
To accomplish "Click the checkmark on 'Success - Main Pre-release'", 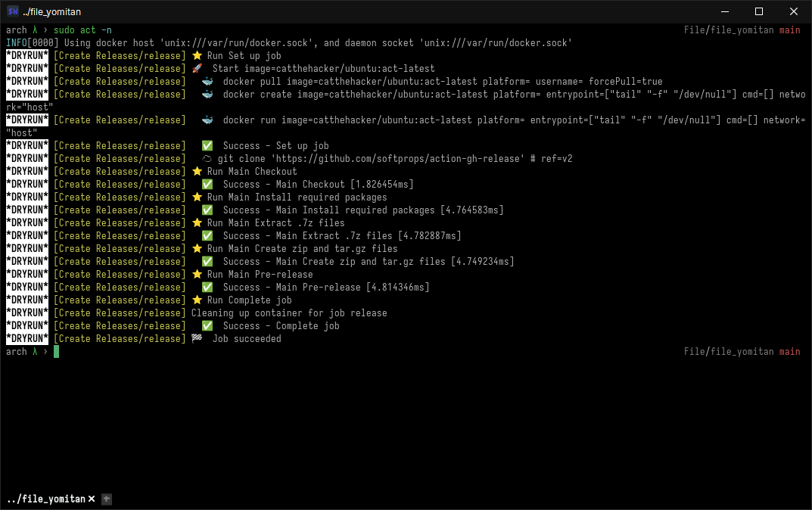I will pyautogui.click(x=207, y=288).
